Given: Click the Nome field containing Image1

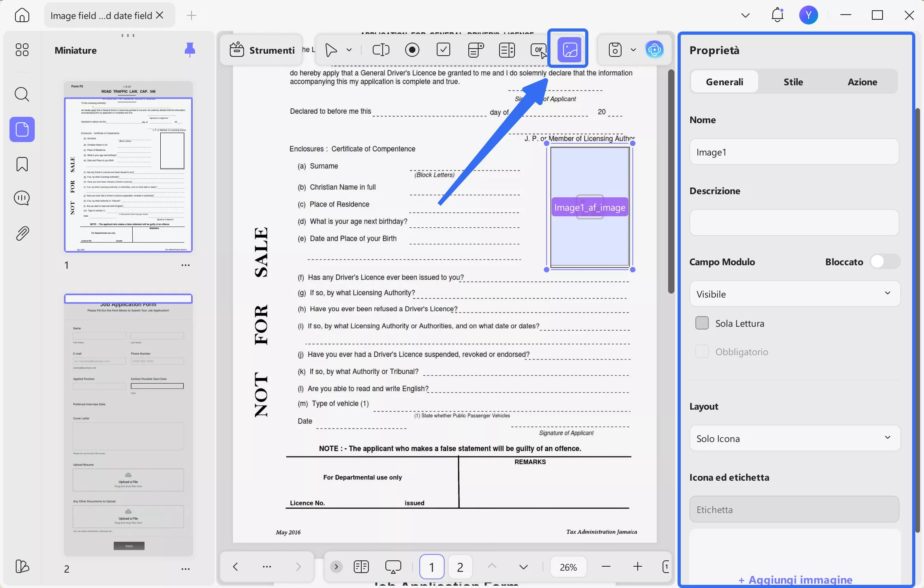Looking at the screenshot, I should (794, 152).
